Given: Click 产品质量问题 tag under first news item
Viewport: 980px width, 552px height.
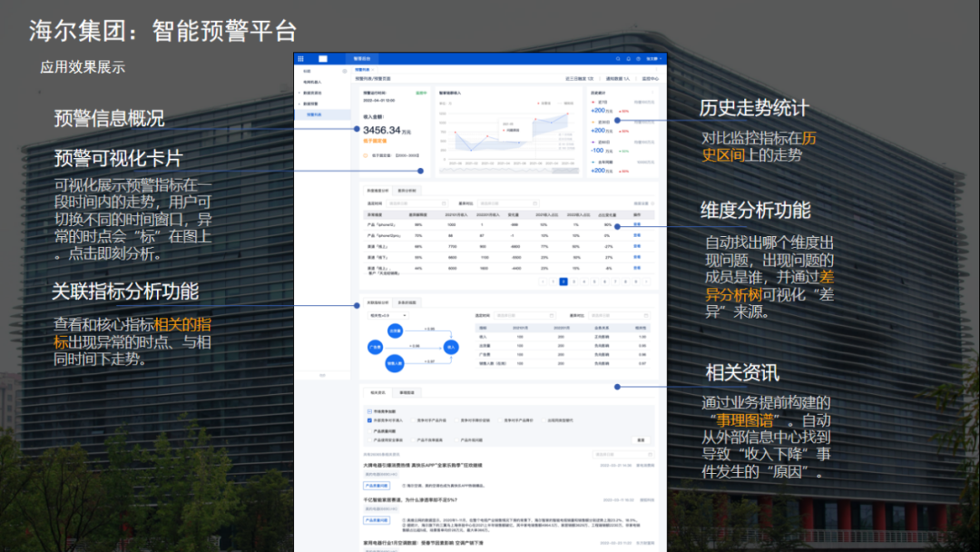Looking at the screenshot, I should coord(377,485).
